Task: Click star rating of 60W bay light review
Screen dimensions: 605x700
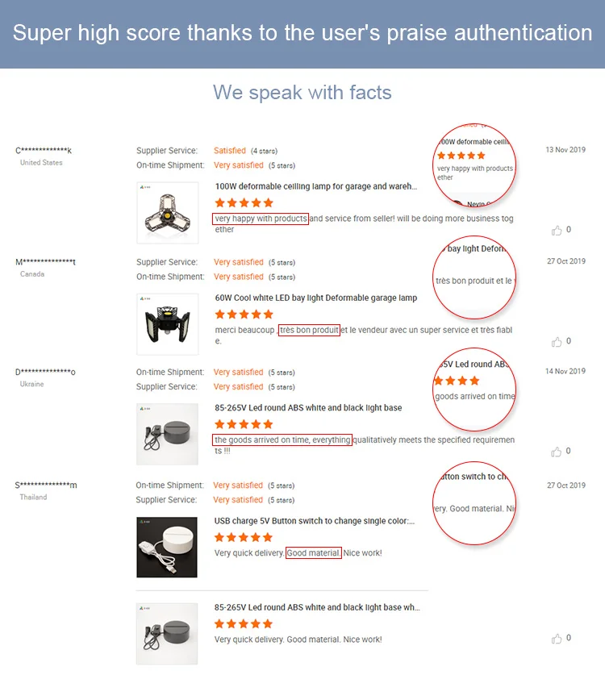Action: 244,314
